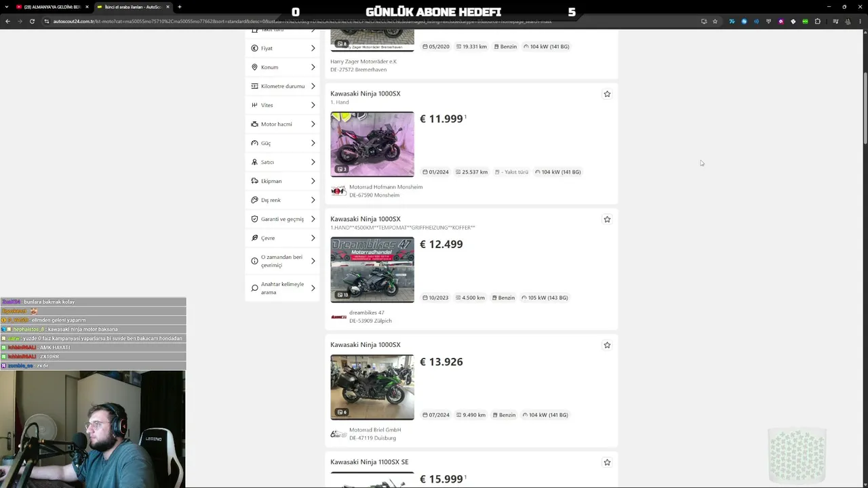Click the Ekipman car icon
The height and width of the screenshot is (488, 868).
(x=254, y=181)
